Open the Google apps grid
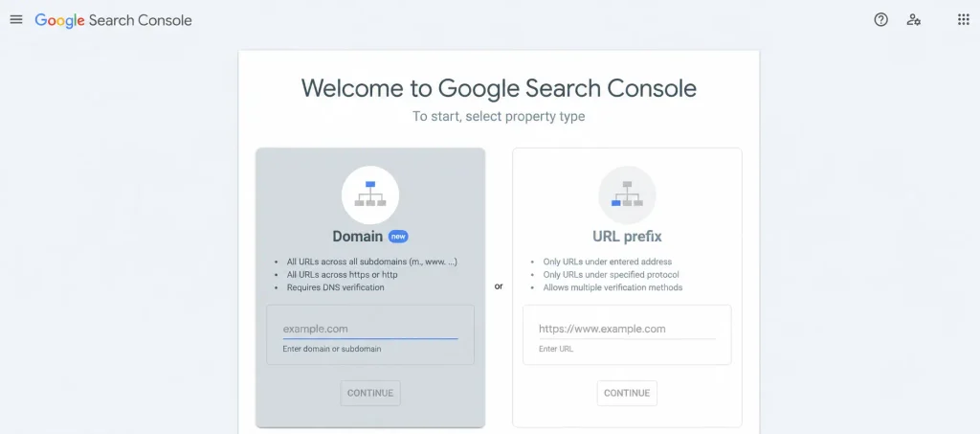The height and width of the screenshot is (434, 980). pos(963,19)
